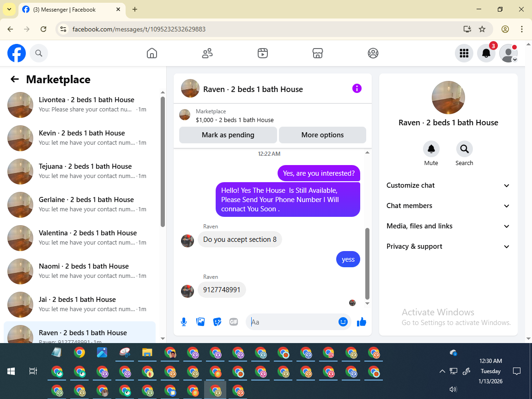Viewport: 532px width, 399px height.
Task: Open the account profile avatar menu
Action: 508,53
